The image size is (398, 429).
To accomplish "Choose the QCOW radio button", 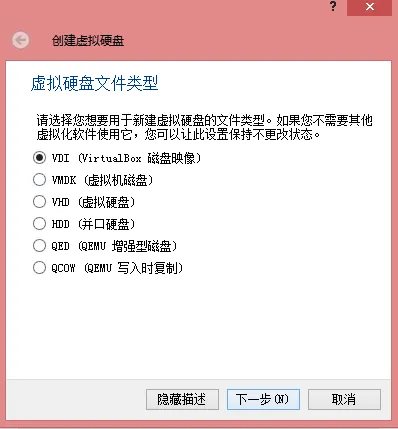I will point(39,268).
